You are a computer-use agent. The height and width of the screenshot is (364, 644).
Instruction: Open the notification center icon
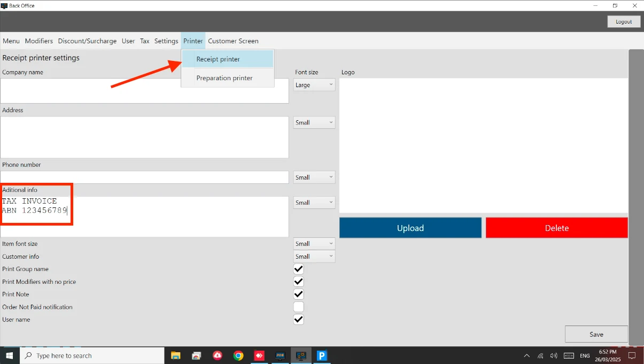click(631, 355)
